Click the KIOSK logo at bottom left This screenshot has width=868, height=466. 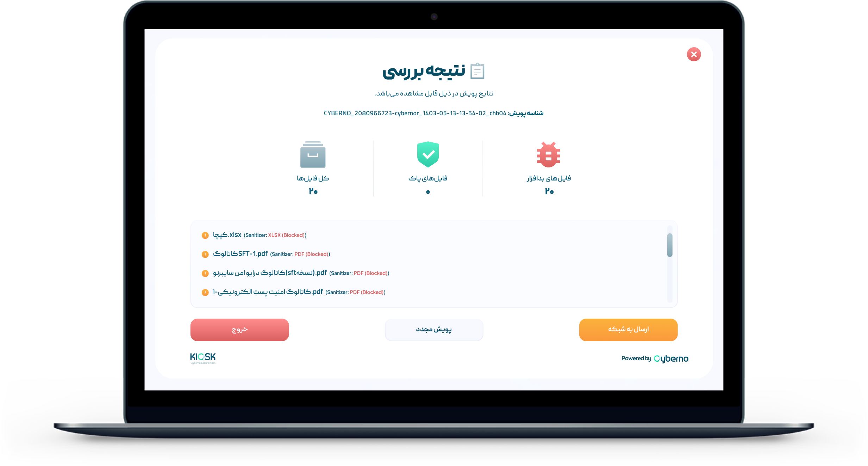[x=203, y=358]
